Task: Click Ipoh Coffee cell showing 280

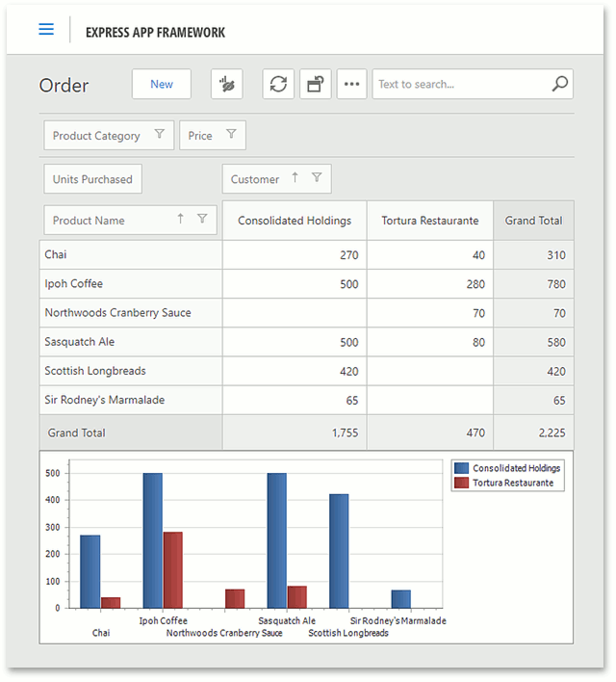Action: [x=430, y=284]
